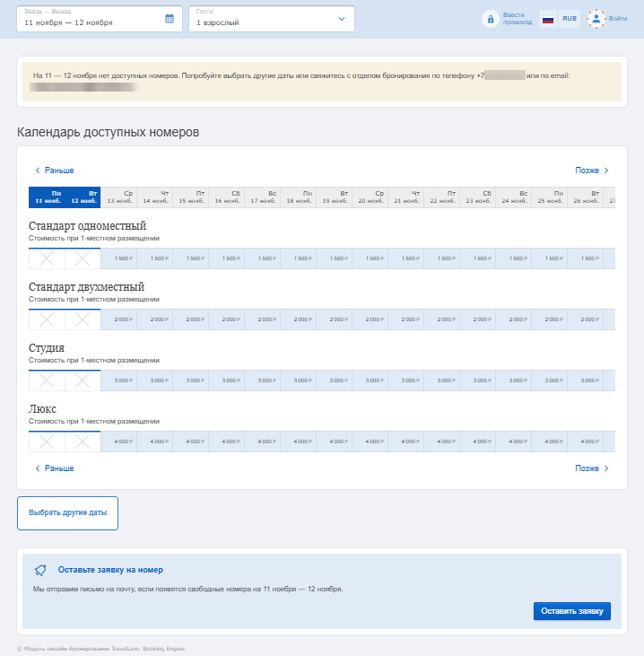644x656 pixels.
Task: Click bottom right Позже chevron arrow
Action: pos(606,468)
